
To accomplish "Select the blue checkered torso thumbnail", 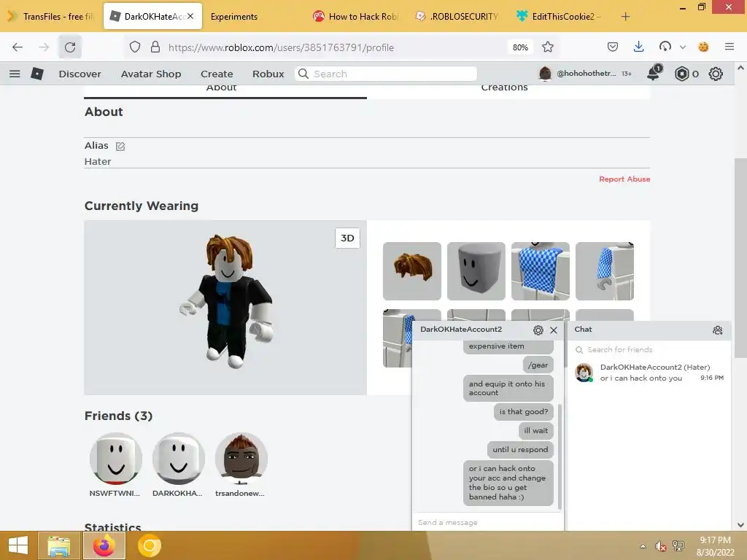I will pos(541,271).
